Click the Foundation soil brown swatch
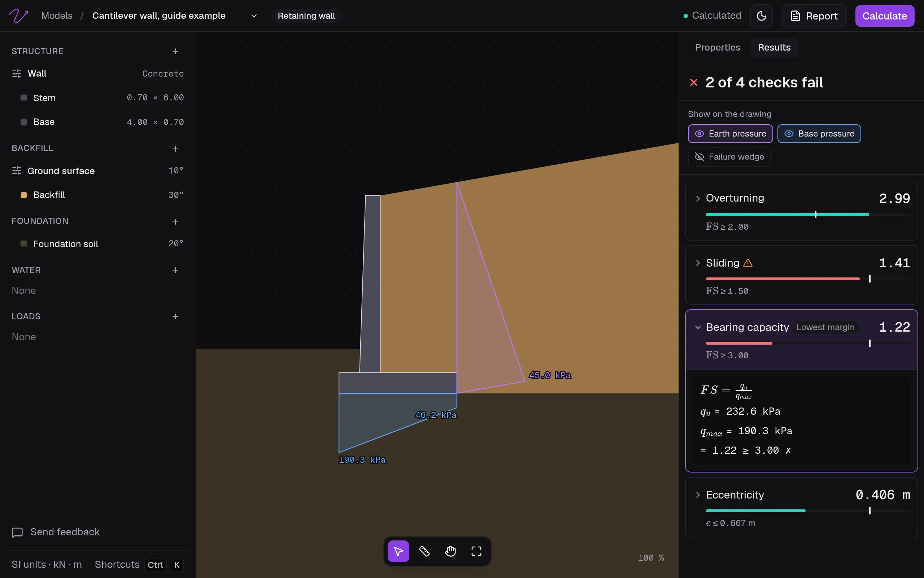924x578 pixels. click(x=24, y=243)
